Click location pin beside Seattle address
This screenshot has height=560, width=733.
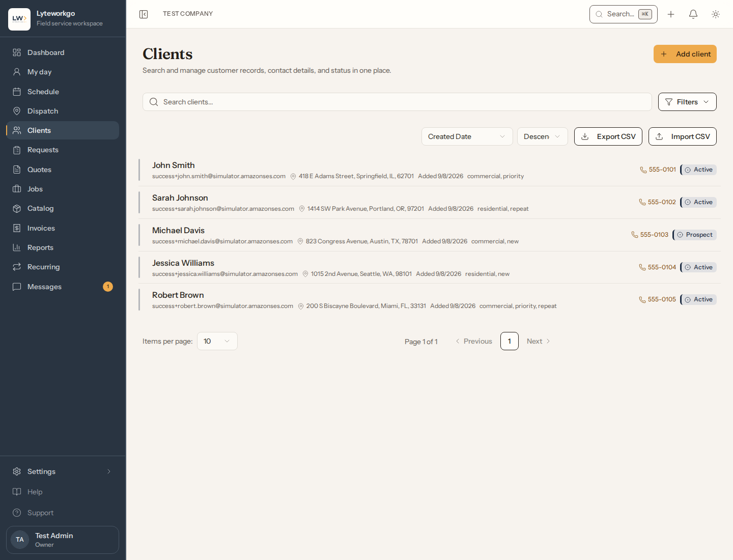click(305, 274)
